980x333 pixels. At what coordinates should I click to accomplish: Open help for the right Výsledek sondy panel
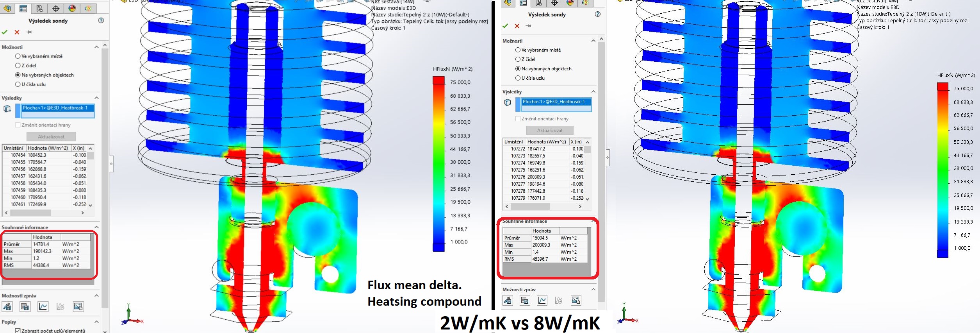pos(597,14)
